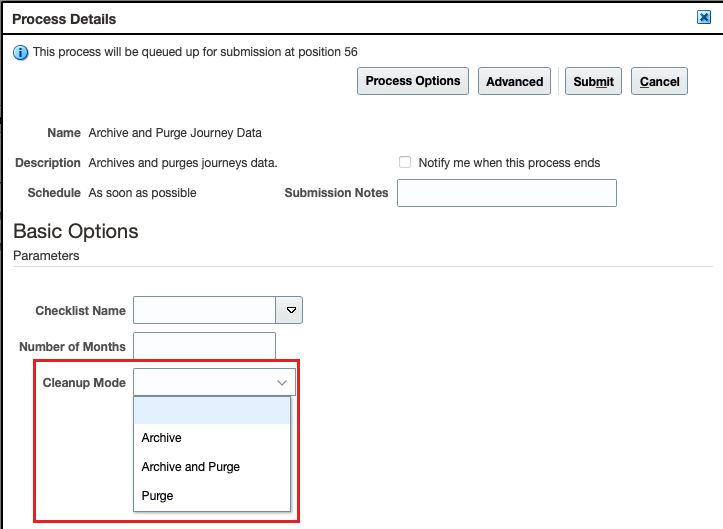The image size is (723, 529).
Task: Click the Basic Options section heading
Action: pos(76,231)
